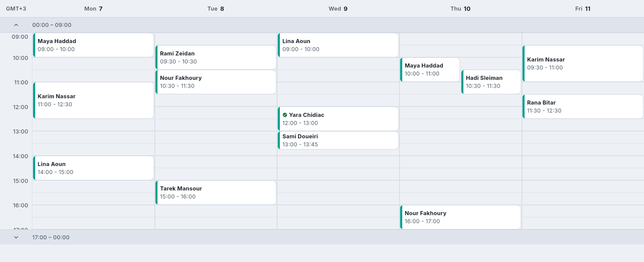Open Nour Fakhoury's Thursday 16:00 event
The height and width of the screenshot is (262, 644).
tap(460, 217)
